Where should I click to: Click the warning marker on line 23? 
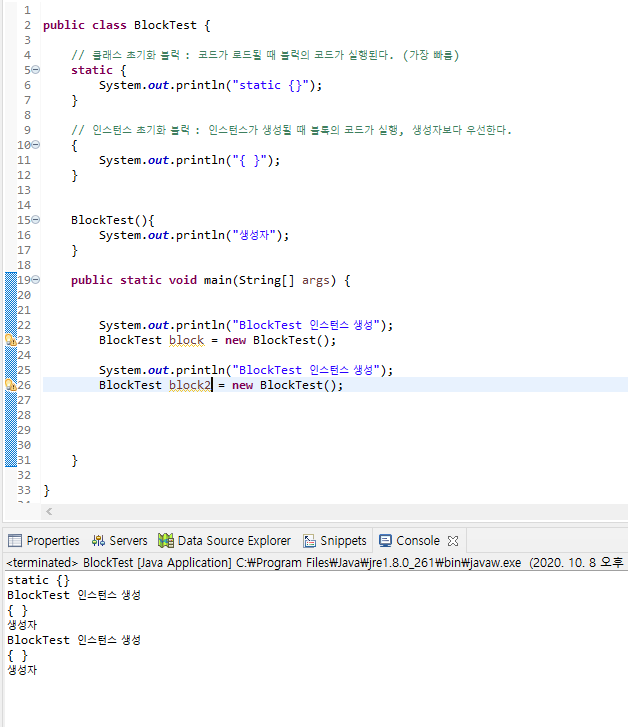(11, 340)
